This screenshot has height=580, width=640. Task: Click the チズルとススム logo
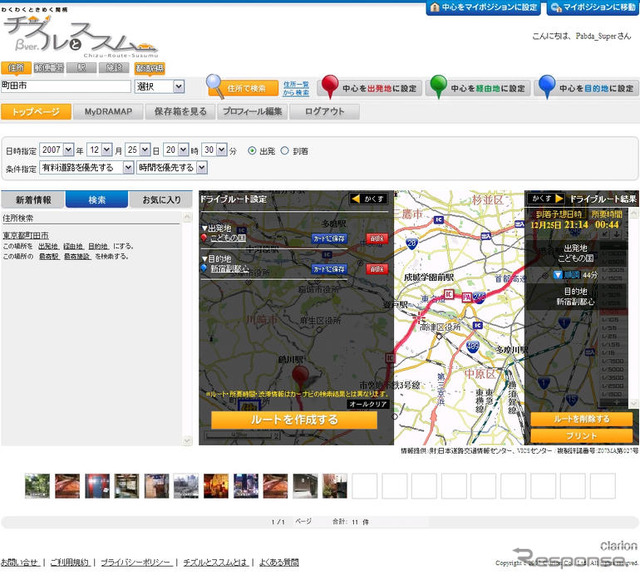point(80,36)
